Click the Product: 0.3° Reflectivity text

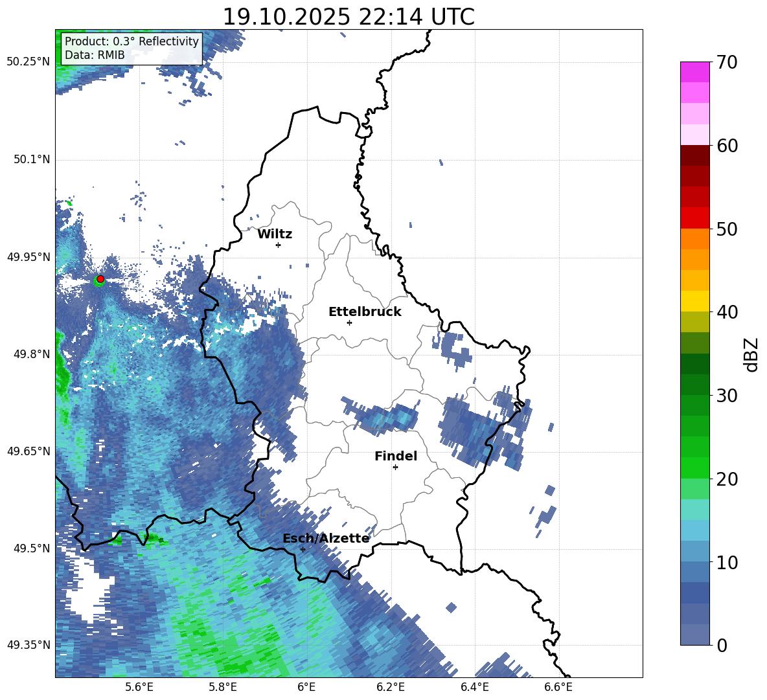point(132,41)
